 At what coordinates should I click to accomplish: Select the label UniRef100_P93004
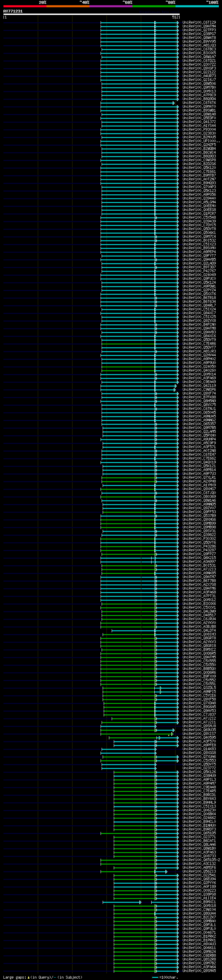[199, 129]
